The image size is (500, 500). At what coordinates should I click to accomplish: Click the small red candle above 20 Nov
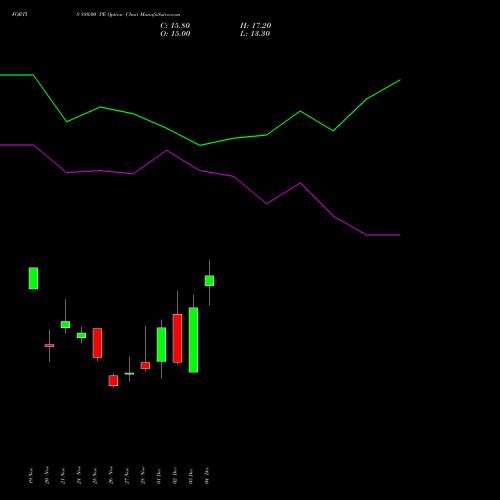pos(49,346)
